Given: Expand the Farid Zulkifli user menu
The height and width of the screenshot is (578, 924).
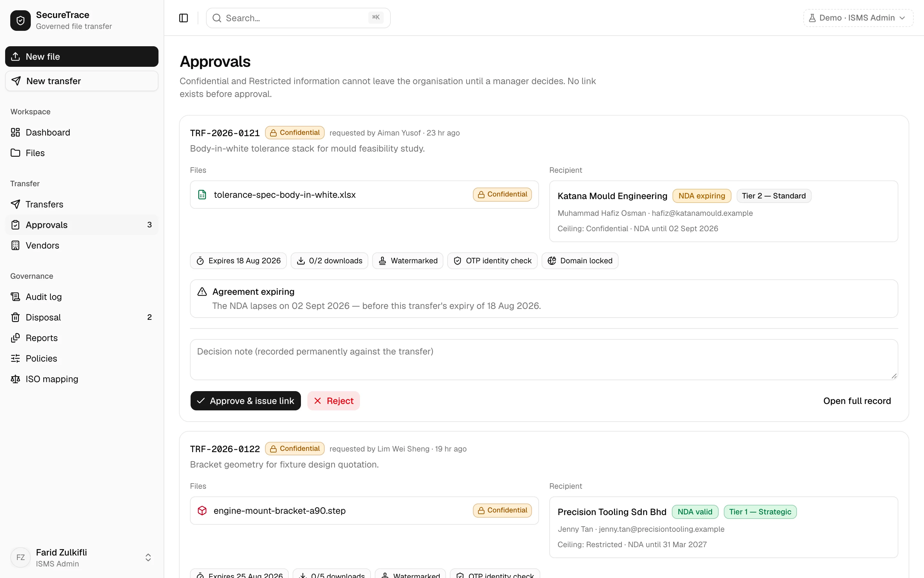Looking at the screenshot, I should pyautogui.click(x=148, y=557).
